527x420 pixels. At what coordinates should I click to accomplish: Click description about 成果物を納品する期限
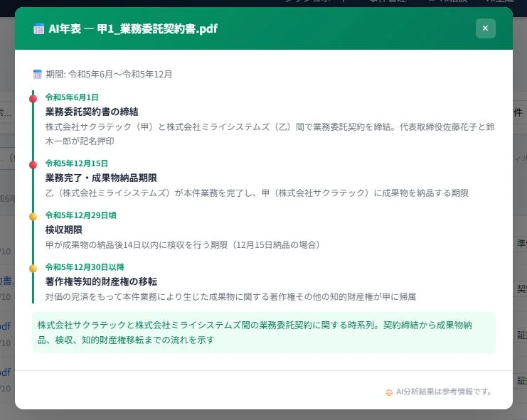(x=257, y=193)
